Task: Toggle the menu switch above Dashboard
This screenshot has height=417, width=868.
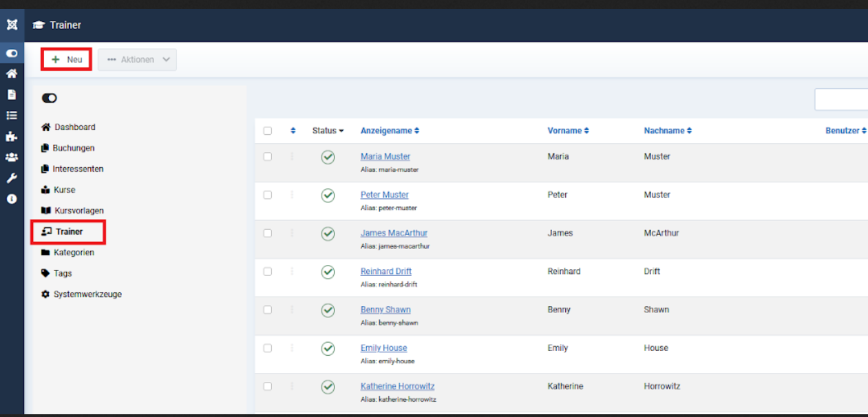Action: point(50,98)
